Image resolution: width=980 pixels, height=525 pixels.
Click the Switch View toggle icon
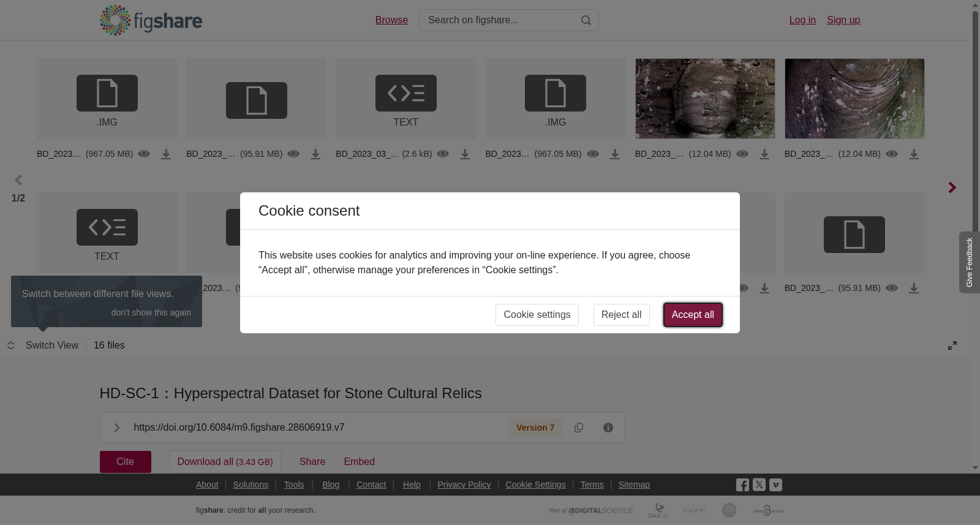click(11, 346)
